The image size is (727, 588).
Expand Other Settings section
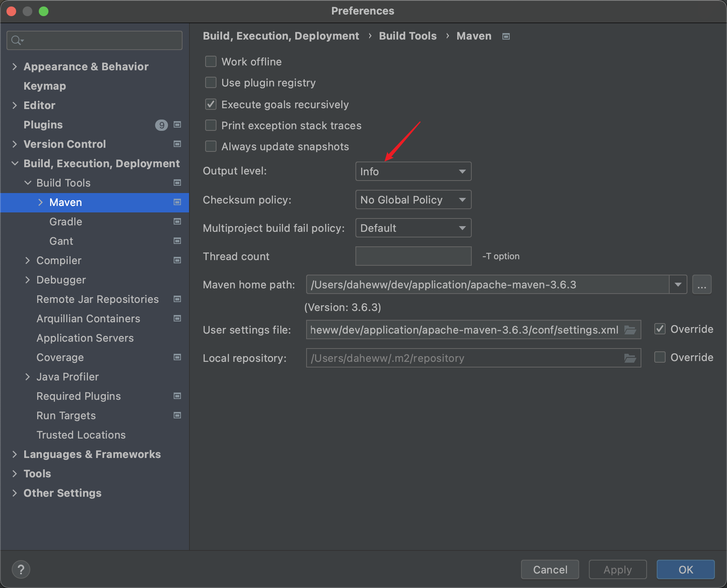click(15, 493)
